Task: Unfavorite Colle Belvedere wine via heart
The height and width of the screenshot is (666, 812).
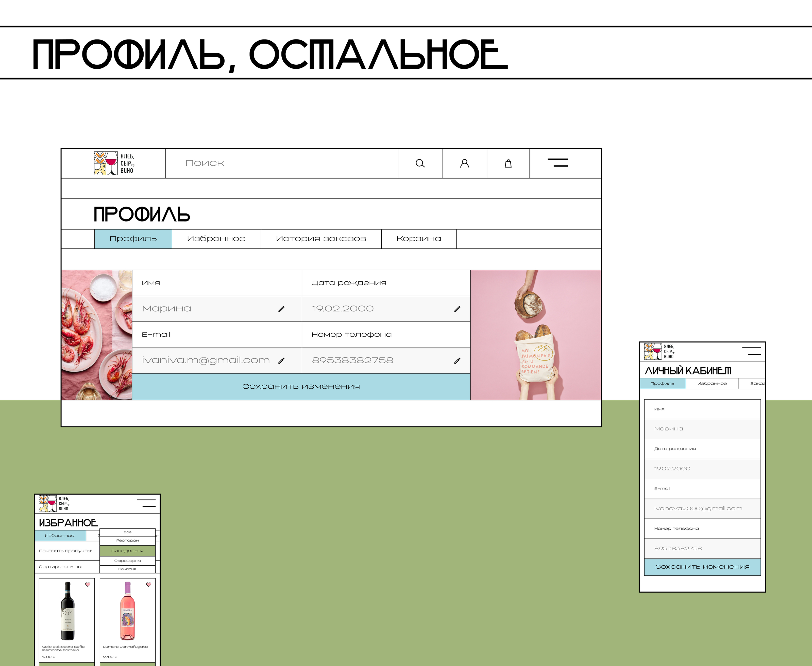Action: pyautogui.click(x=88, y=584)
